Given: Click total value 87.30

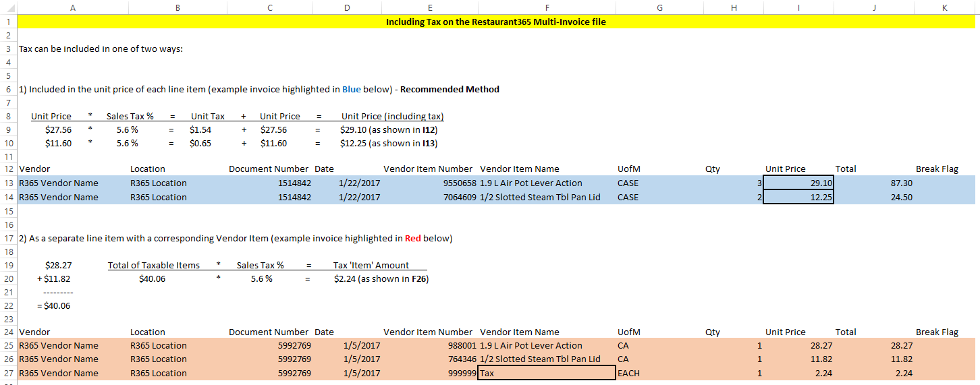Looking at the screenshot, I should 902,183.
